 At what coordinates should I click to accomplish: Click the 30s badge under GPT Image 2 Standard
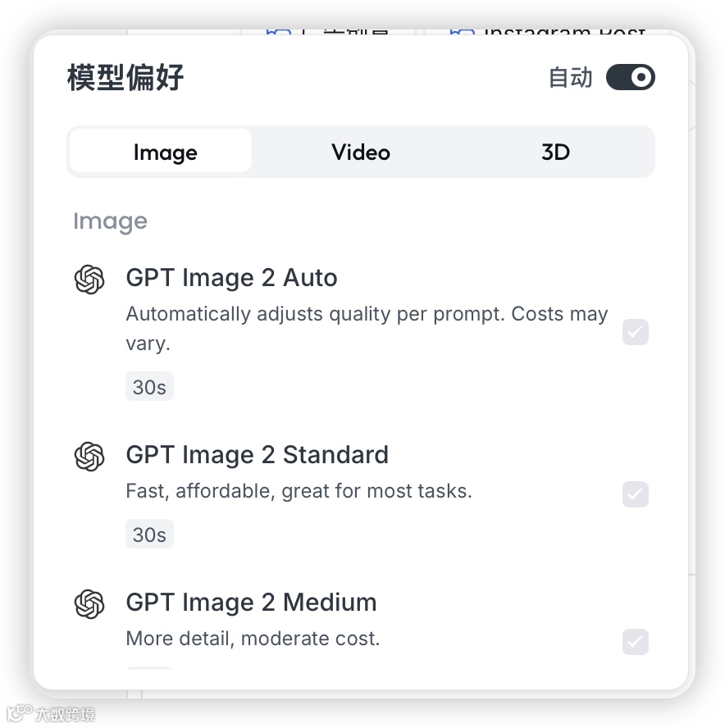[x=149, y=534]
